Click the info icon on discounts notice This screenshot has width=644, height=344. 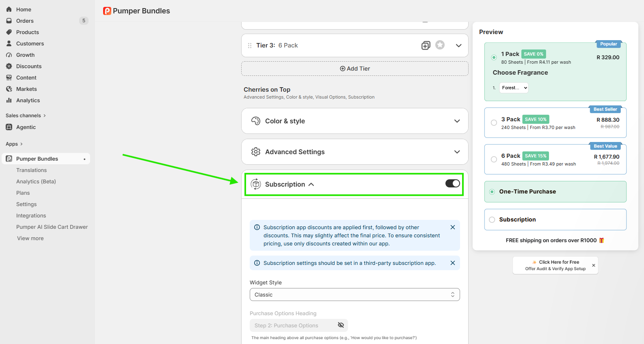(x=257, y=227)
